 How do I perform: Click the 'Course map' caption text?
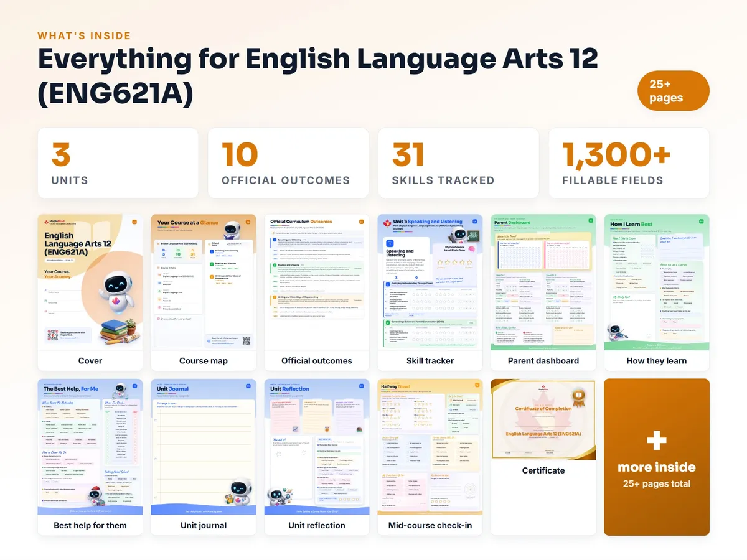[x=204, y=361]
